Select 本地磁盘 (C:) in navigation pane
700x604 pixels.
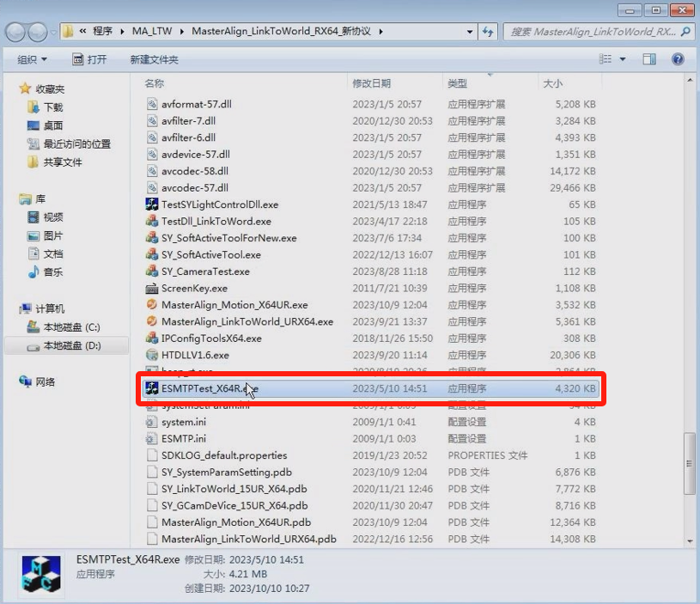point(71,327)
